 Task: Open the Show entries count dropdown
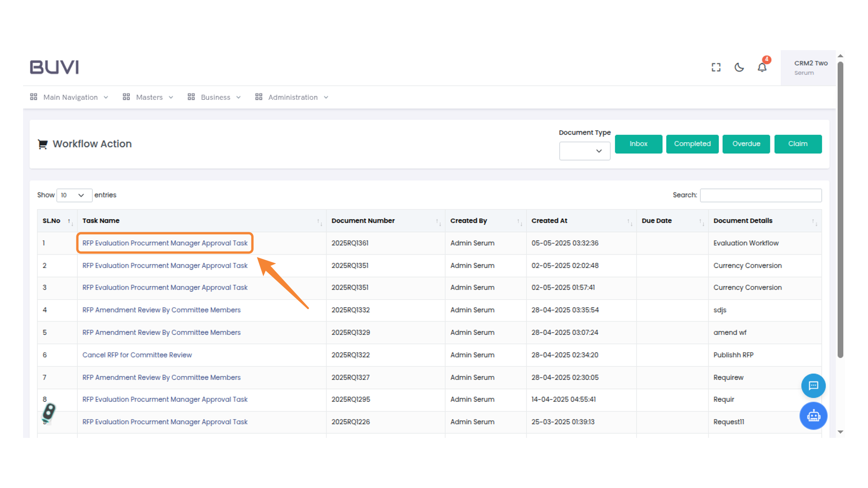[x=74, y=195]
